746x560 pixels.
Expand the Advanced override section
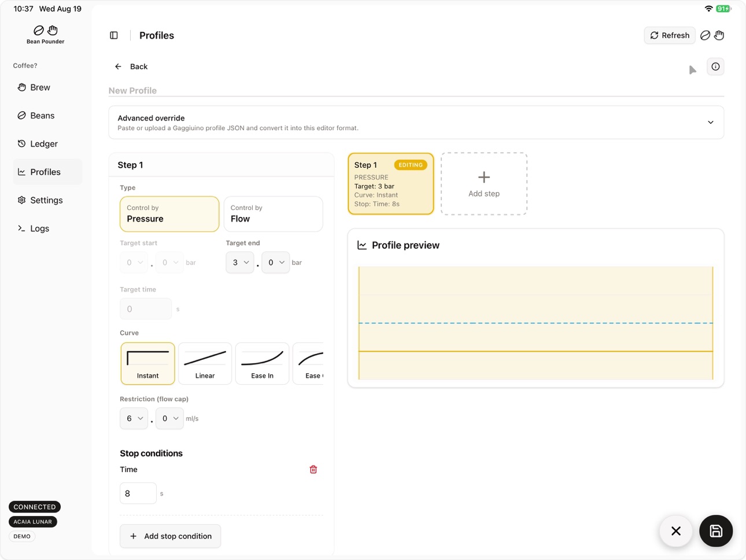point(416,122)
